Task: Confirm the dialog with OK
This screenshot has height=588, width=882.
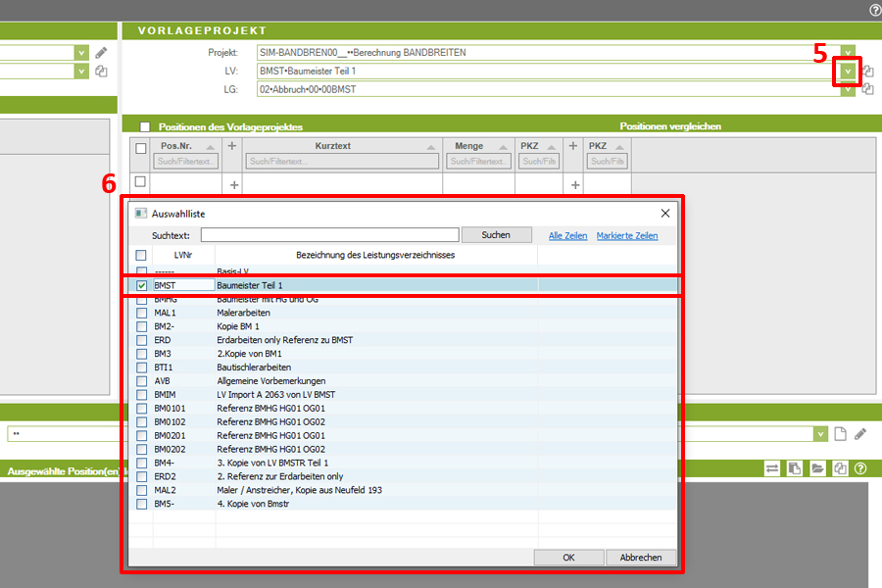Action: (568, 558)
